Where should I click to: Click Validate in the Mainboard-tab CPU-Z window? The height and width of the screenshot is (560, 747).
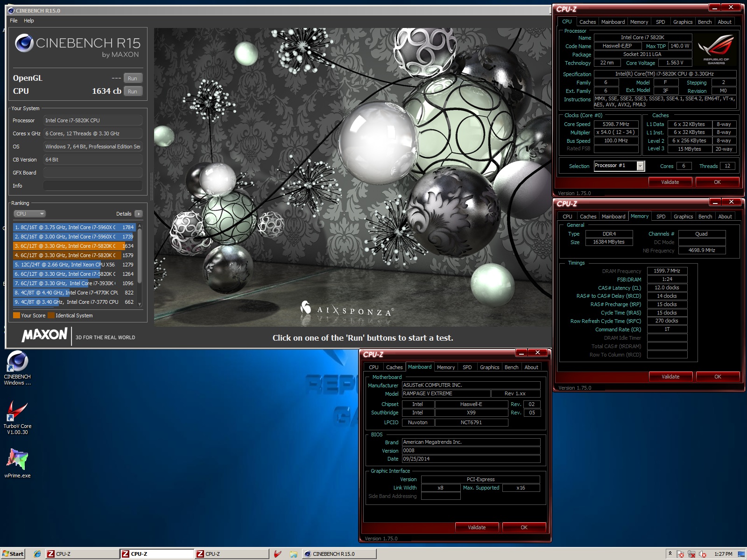pyautogui.click(x=477, y=527)
